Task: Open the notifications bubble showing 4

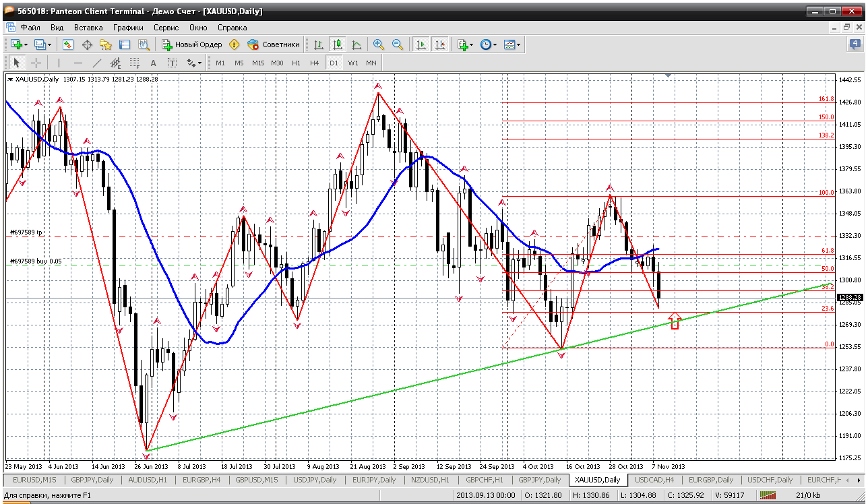Action: [x=855, y=44]
